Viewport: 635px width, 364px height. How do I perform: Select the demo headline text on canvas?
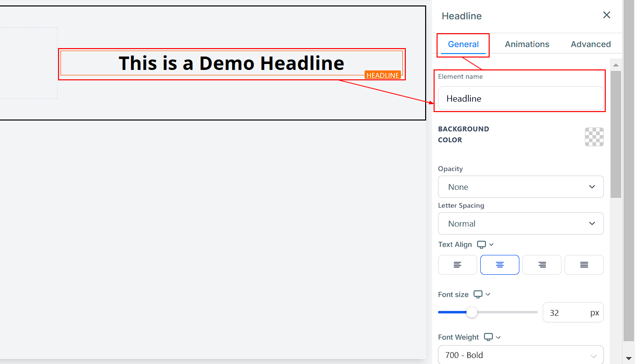[x=231, y=63]
